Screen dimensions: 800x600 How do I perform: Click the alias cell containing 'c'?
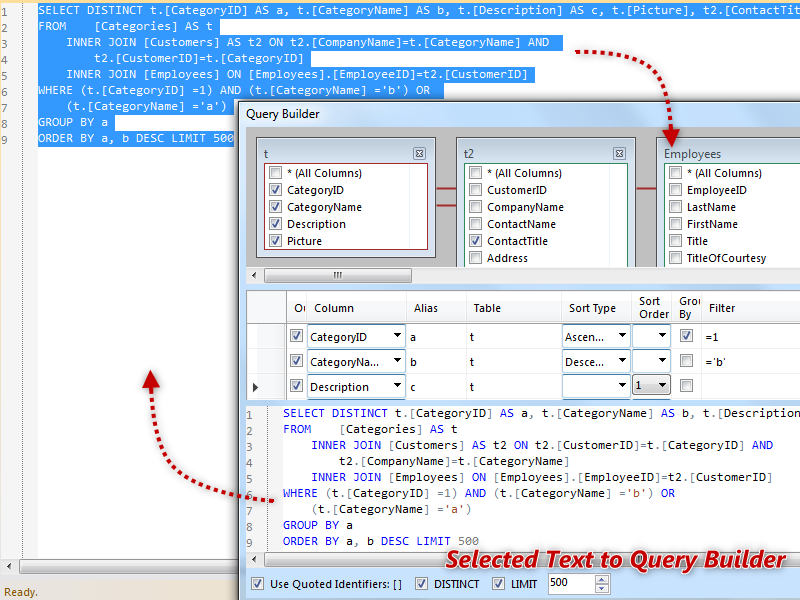pyautogui.click(x=436, y=387)
